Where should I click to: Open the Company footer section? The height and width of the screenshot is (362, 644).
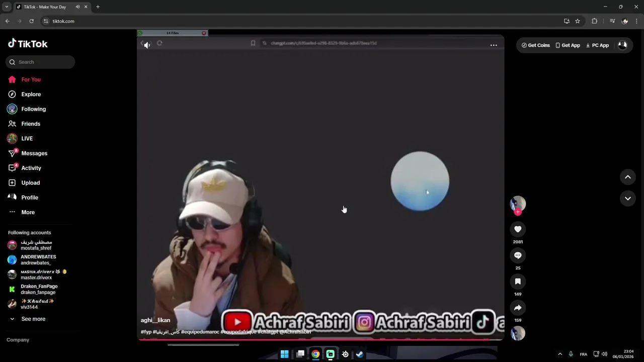click(18, 340)
